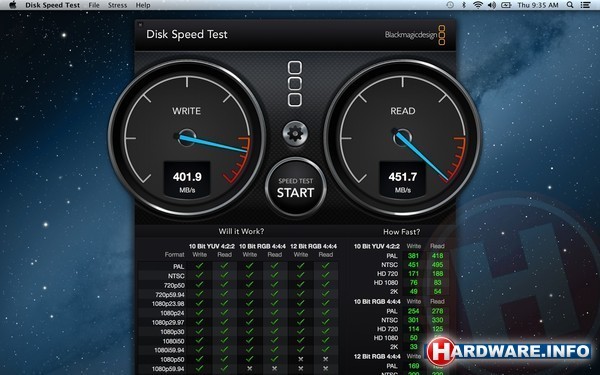Click the 254 PAL write value under 10 Bit RGB
Viewport: 600px width, 375px height.
(413, 311)
